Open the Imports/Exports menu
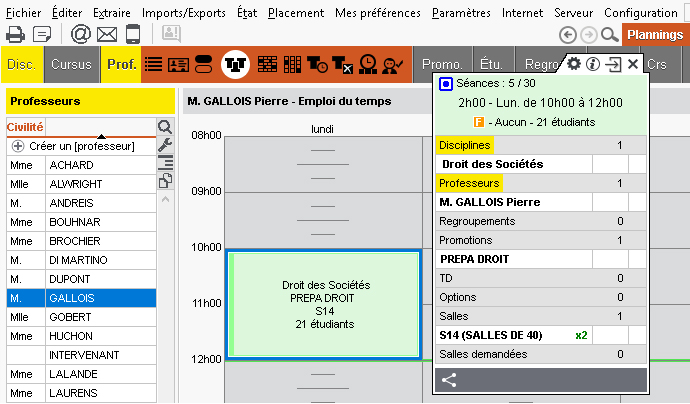This screenshot has width=690, height=404. point(184,13)
